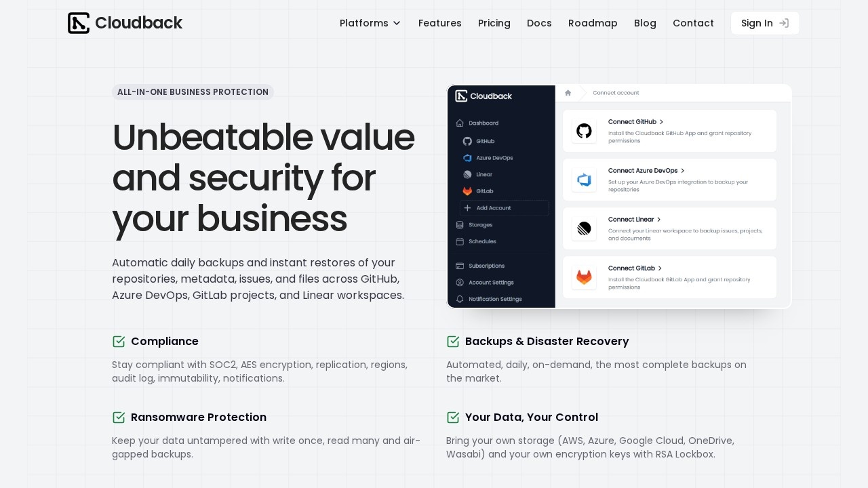
Task: Click the Connect account breadcrumb text
Action: pyautogui.click(x=616, y=93)
